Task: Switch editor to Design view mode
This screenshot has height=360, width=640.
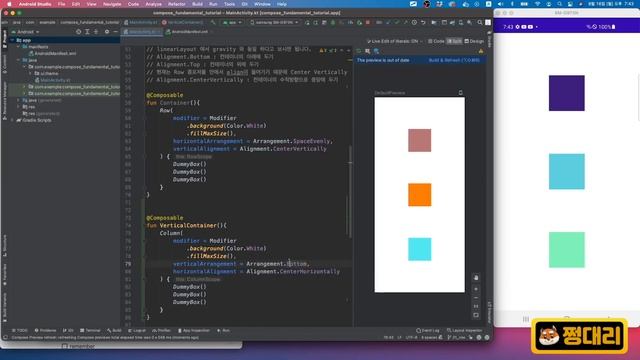Action: pyautogui.click(x=474, y=41)
